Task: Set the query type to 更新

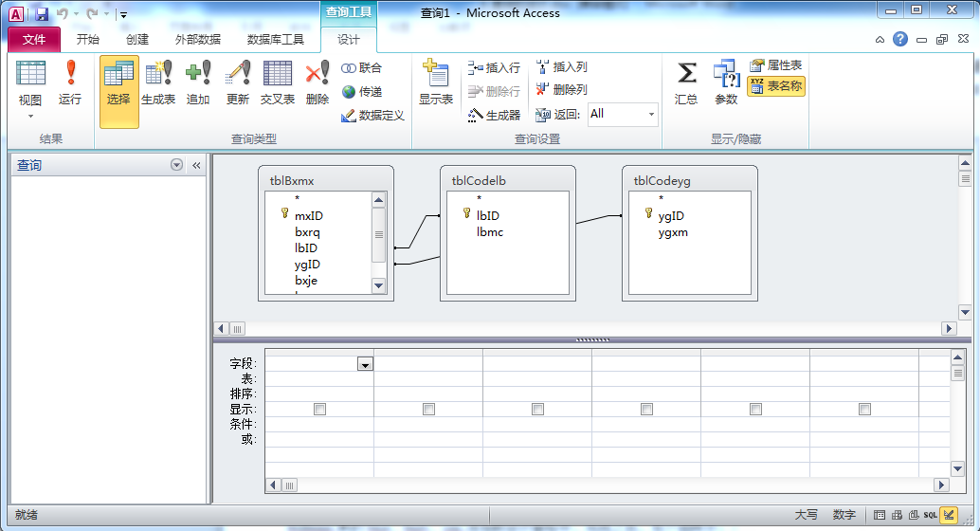Action: [238, 82]
